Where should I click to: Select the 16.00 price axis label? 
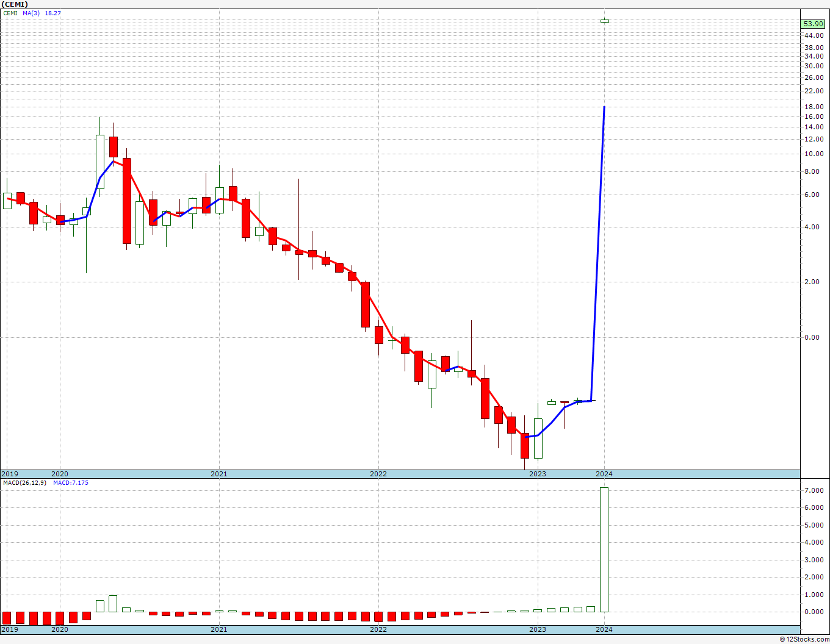814,116
